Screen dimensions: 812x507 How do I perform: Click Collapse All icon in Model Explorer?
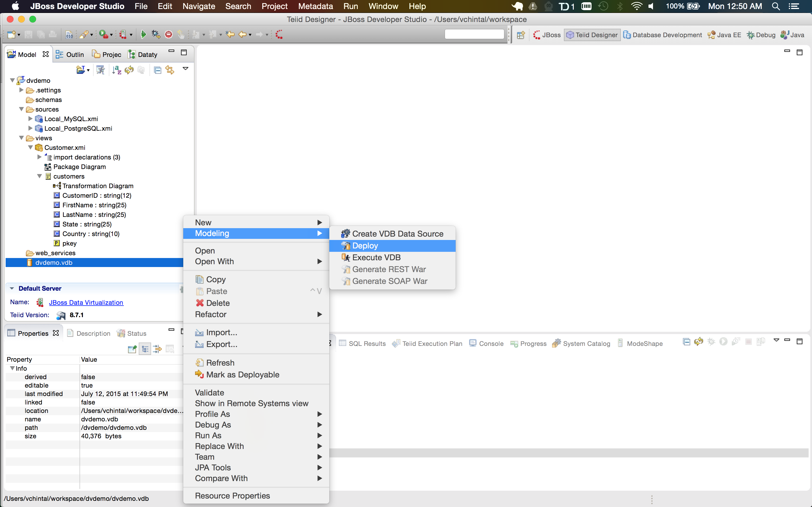[157, 70]
